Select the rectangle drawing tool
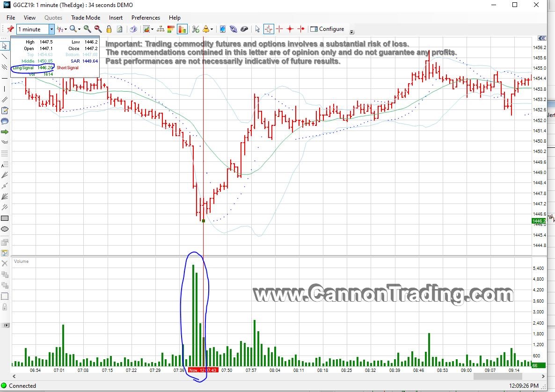The width and height of the screenshot is (555, 392). pos(5,218)
